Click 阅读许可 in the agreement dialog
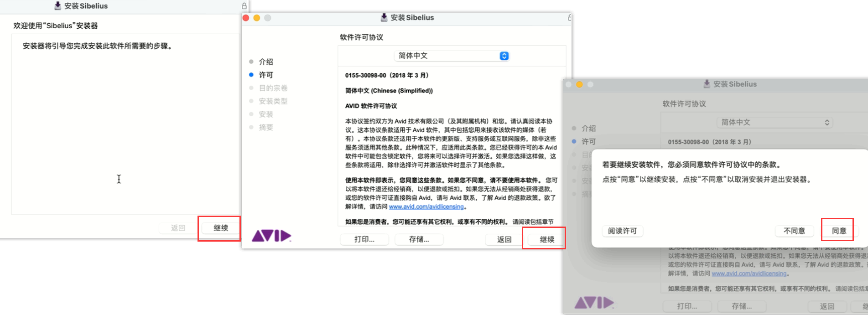 click(622, 231)
